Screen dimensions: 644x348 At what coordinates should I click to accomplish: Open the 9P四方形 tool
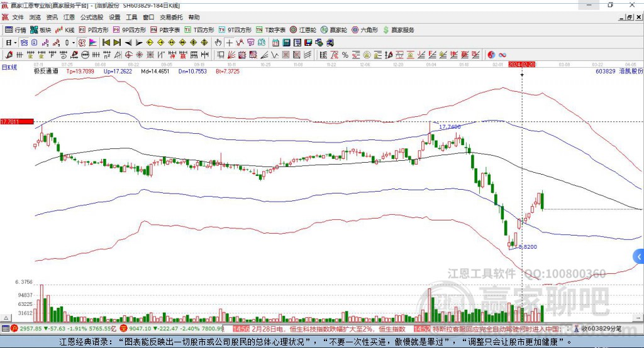point(130,30)
